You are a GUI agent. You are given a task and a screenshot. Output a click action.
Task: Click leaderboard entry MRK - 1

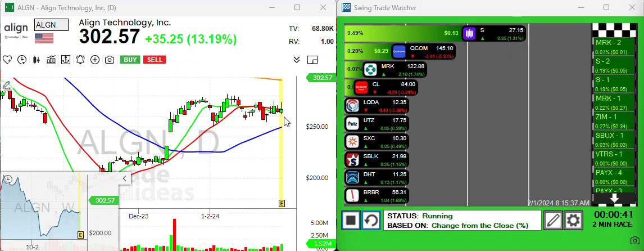(x=614, y=102)
